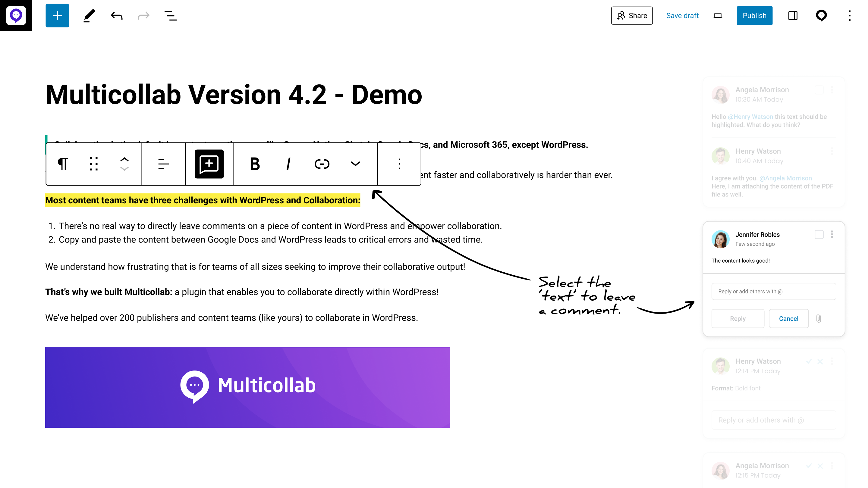Click the hyperlink insert icon
The height and width of the screenshot is (488, 868).
click(x=322, y=164)
